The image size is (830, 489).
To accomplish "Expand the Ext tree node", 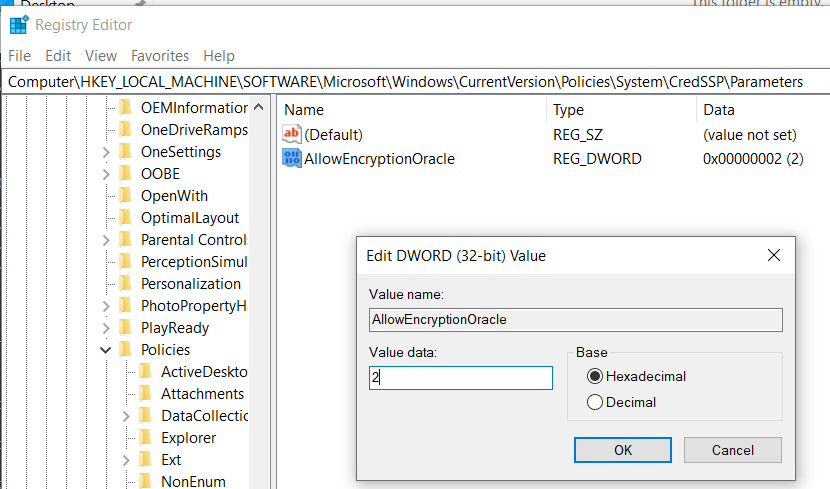I will tap(126, 460).
